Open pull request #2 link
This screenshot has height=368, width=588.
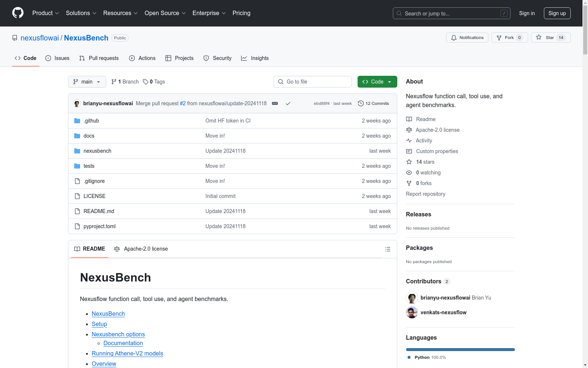183,103
